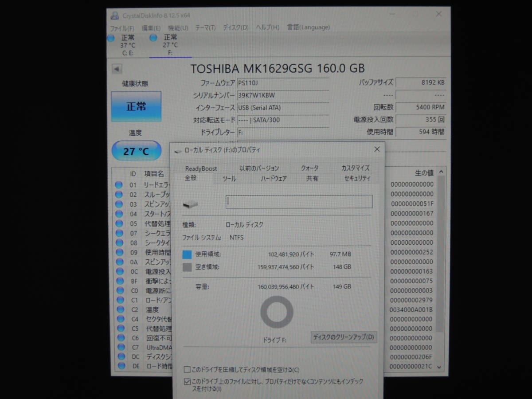The width and height of the screenshot is (532, 399).
Task: Click the 生の値 column header
Action: coord(424,173)
